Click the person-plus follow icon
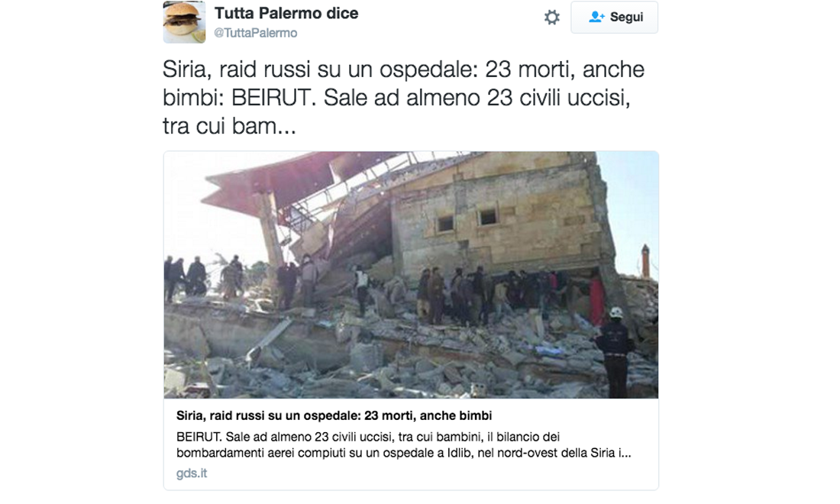 (x=596, y=17)
